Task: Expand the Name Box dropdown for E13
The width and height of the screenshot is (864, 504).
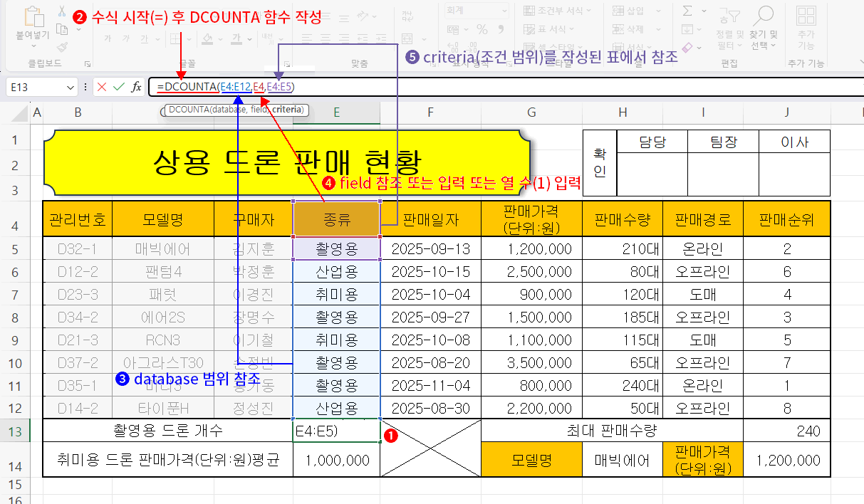Action: [70, 87]
